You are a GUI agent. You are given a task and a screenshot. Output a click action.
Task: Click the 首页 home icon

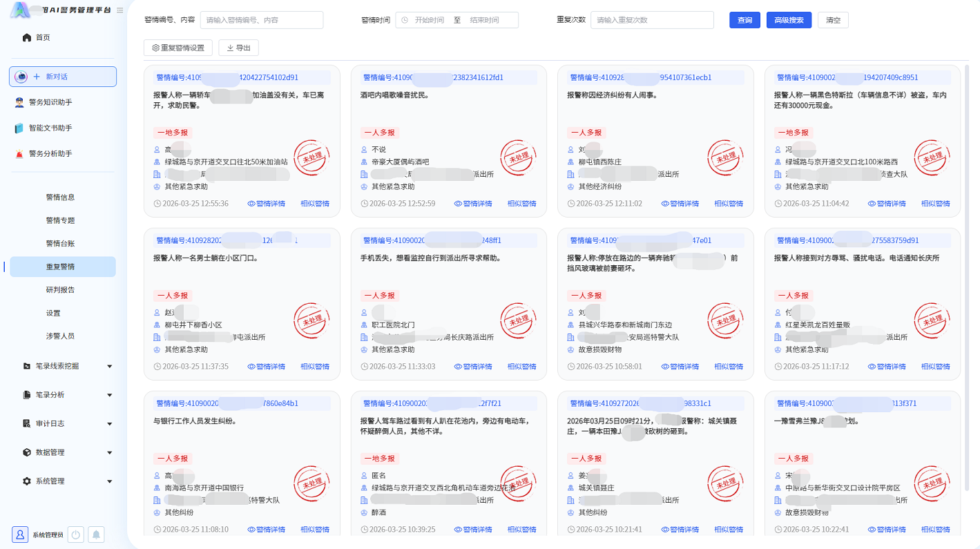point(26,37)
